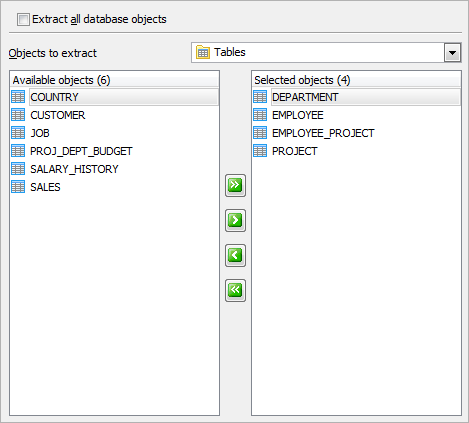469x423 pixels.
Task: Click the move selected right arrow button
Action: coord(235,220)
